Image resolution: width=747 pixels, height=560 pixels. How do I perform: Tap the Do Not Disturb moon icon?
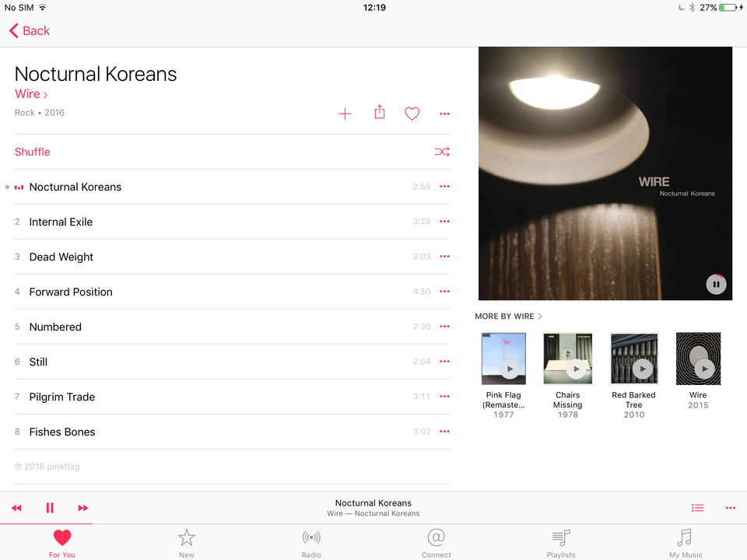point(682,8)
